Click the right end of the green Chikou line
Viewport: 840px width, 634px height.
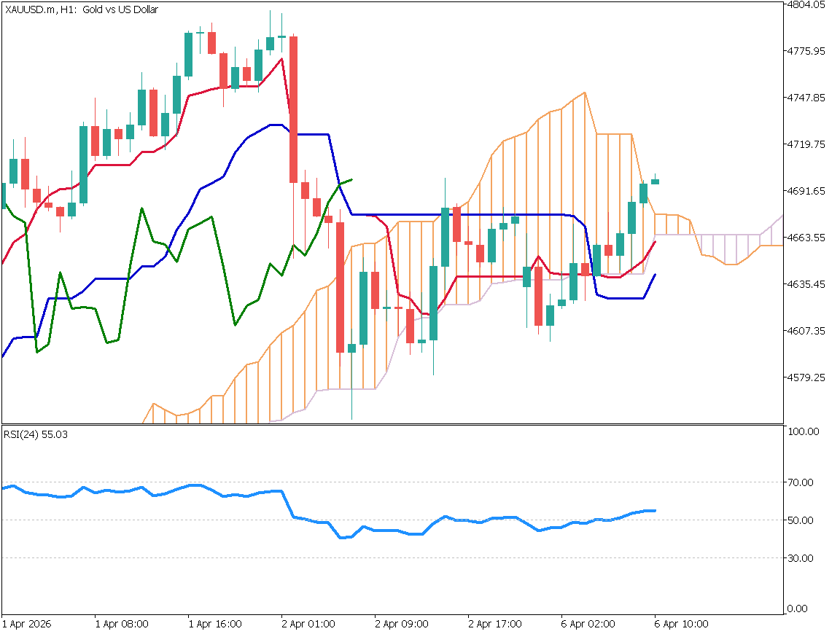pos(351,179)
